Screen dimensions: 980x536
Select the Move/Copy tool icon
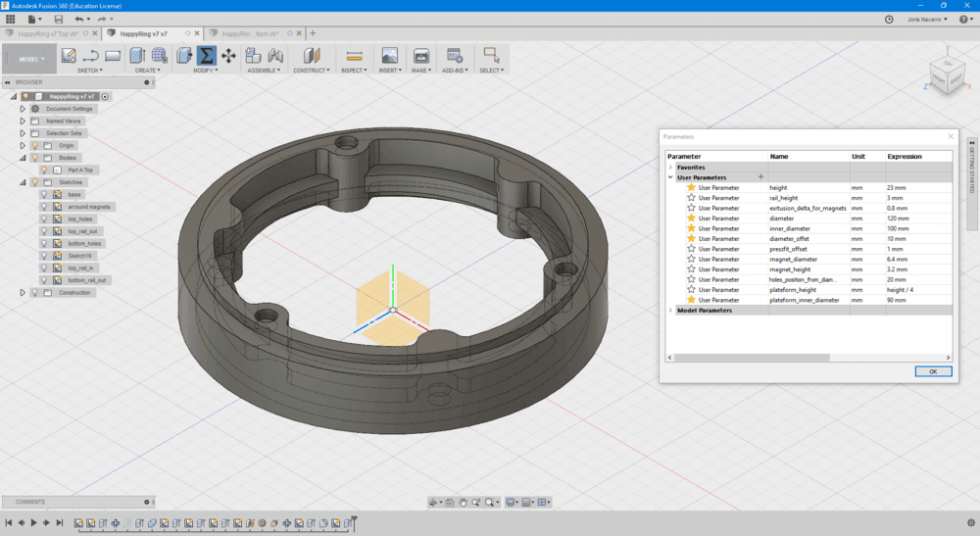(x=228, y=56)
